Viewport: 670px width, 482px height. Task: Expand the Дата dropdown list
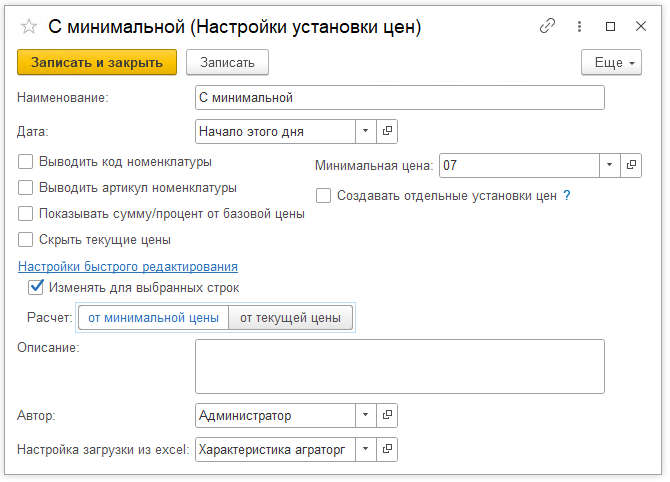point(365,131)
